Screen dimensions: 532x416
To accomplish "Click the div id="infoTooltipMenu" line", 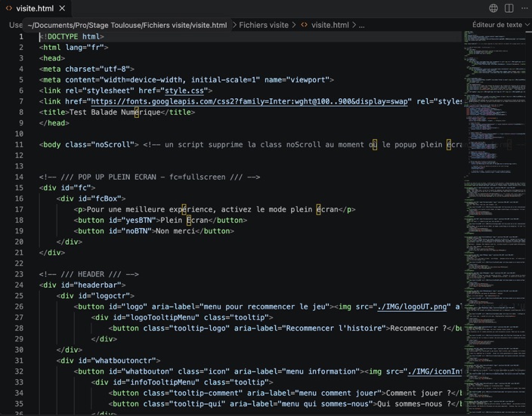I will [182, 383].
